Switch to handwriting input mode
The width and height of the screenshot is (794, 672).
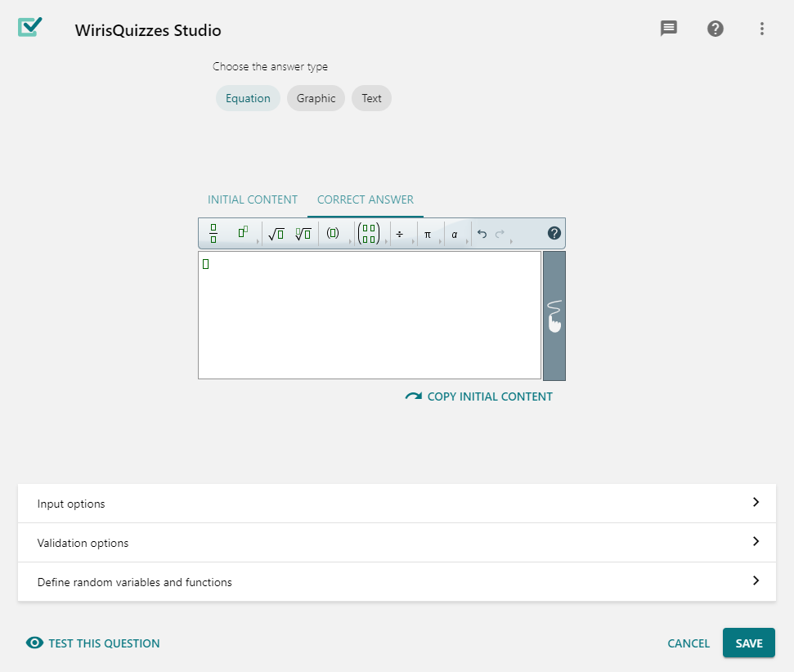pos(554,316)
